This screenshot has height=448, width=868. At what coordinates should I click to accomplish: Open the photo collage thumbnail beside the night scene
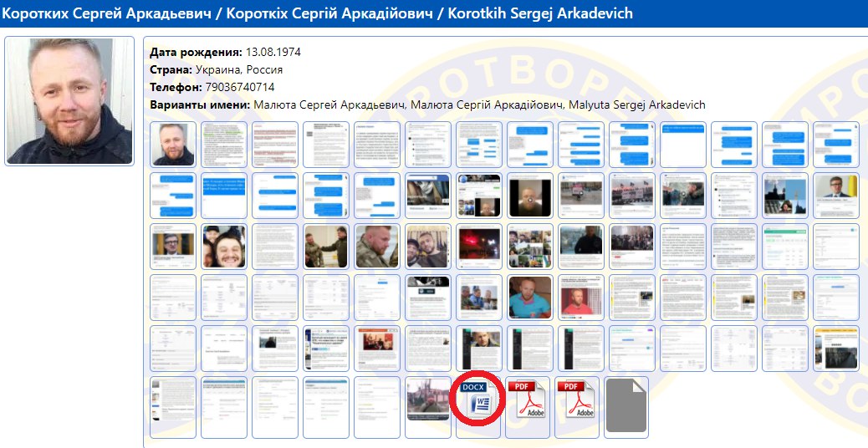point(530,247)
